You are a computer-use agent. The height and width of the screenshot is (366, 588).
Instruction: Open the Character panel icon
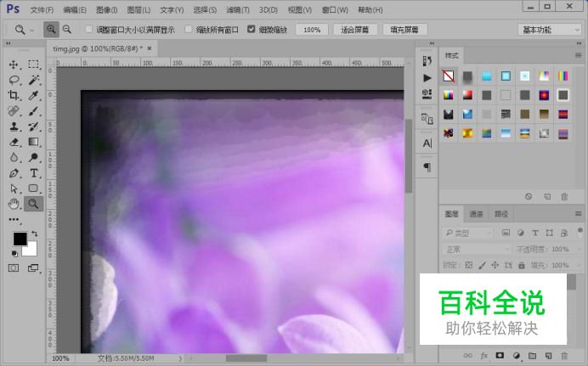(427, 144)
